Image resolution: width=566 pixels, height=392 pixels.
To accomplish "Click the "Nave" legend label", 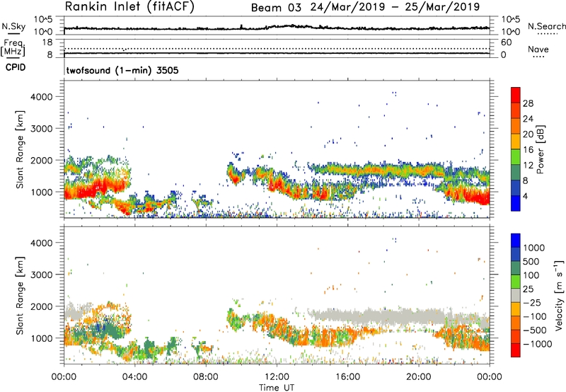I will [538, 49].
